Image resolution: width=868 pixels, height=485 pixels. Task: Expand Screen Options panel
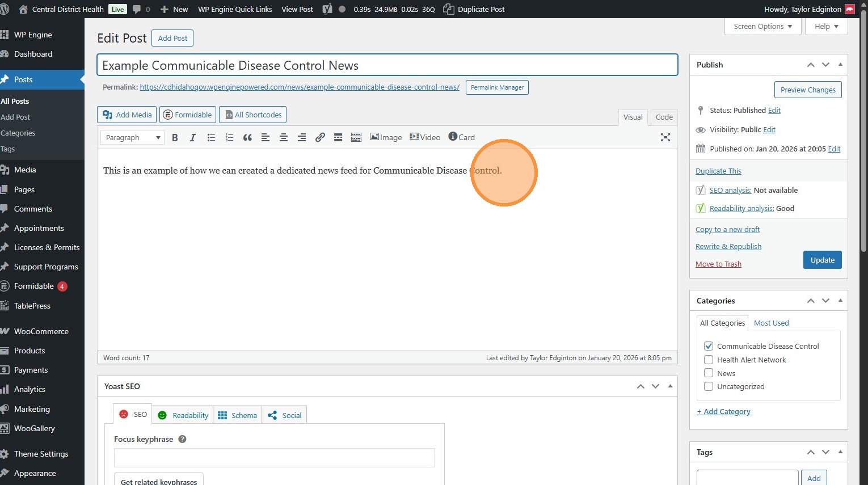[x=762, y=27]
